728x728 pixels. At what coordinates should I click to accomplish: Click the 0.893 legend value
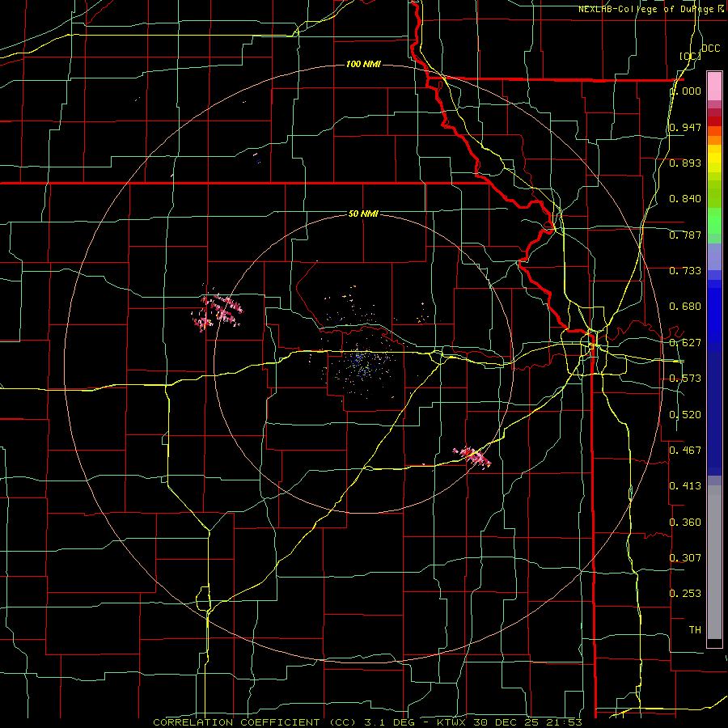(685, 163)
